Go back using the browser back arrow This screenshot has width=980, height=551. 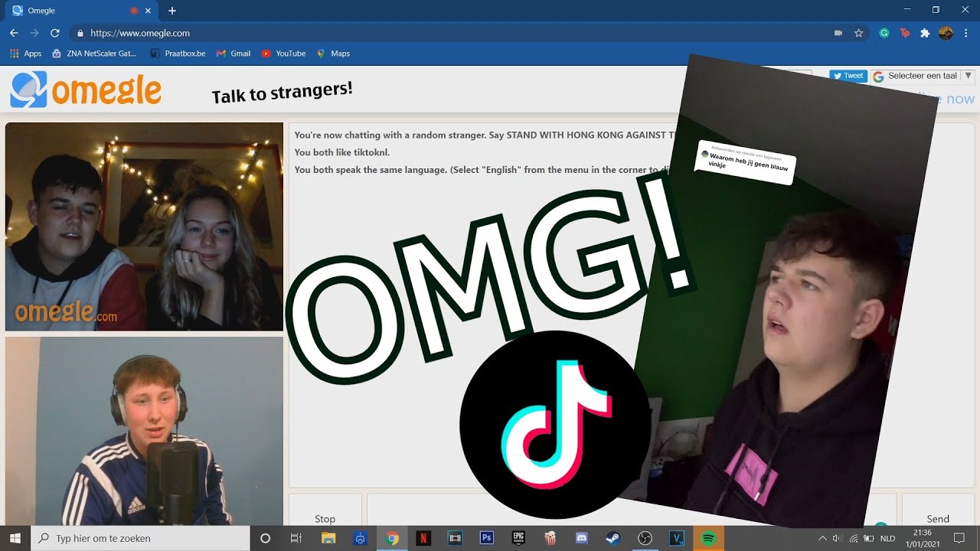14,33
